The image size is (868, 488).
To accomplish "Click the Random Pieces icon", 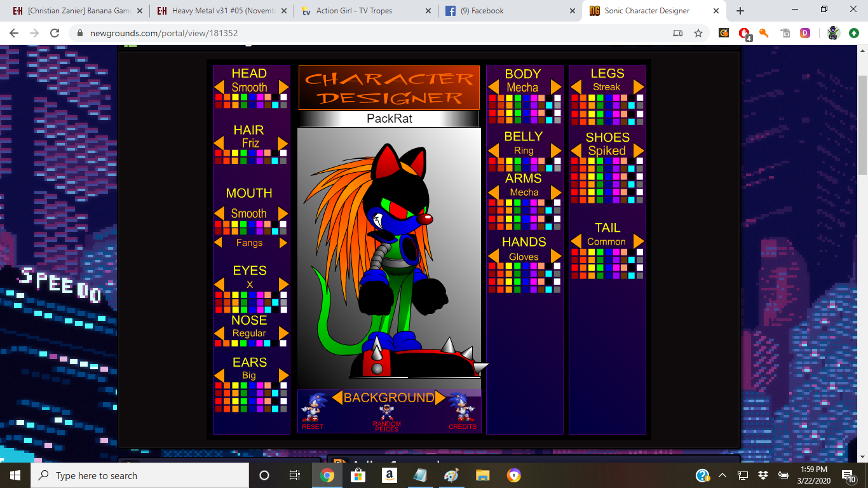I will point(386,414).
